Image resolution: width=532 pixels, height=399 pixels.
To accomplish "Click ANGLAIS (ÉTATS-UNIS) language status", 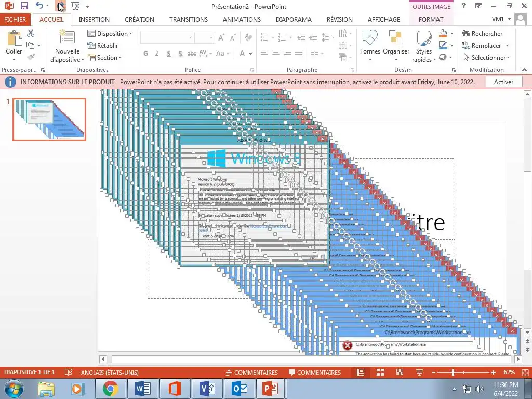I will pyautogui.click(x=110, y=372).
